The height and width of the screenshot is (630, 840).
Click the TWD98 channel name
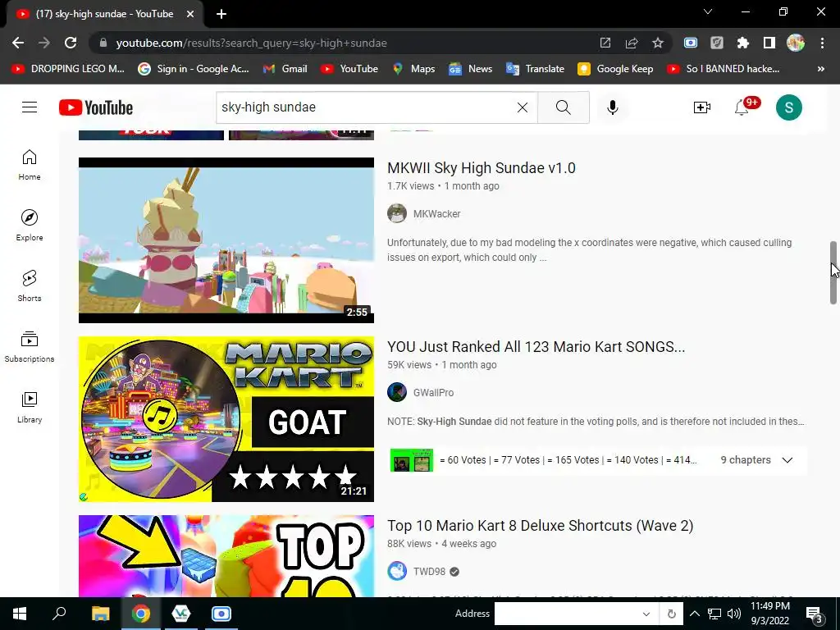click(428, 572)
